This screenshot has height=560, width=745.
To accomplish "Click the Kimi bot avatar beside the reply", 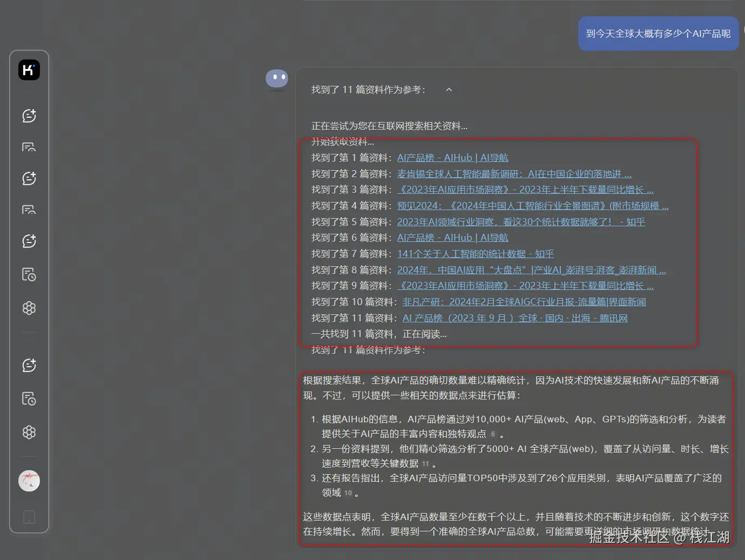I will 277,79.
